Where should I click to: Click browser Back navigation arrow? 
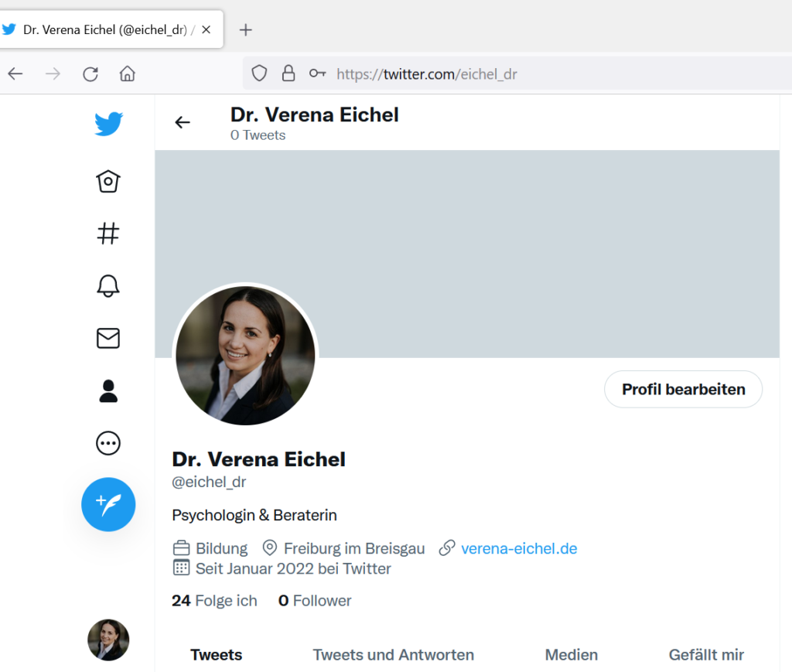point(15,74)
